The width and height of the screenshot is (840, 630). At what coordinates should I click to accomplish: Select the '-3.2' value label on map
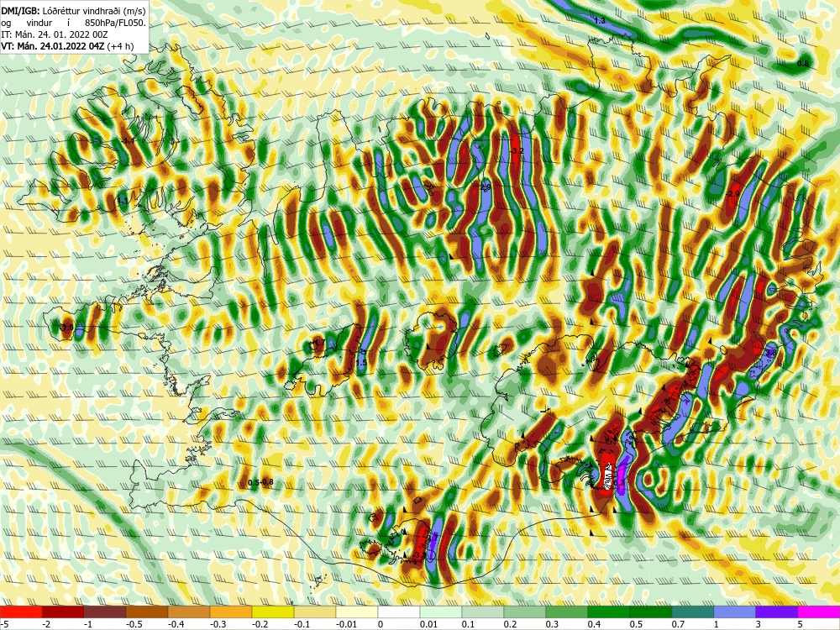click(517, 151)
